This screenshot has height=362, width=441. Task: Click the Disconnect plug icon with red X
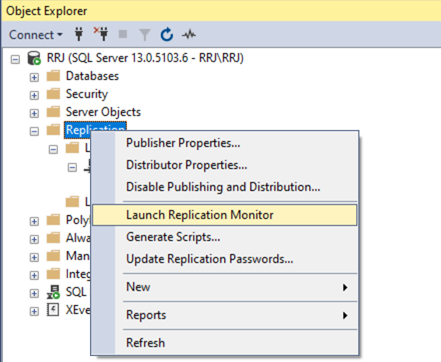pyautogui.click(x=101, y=34)
